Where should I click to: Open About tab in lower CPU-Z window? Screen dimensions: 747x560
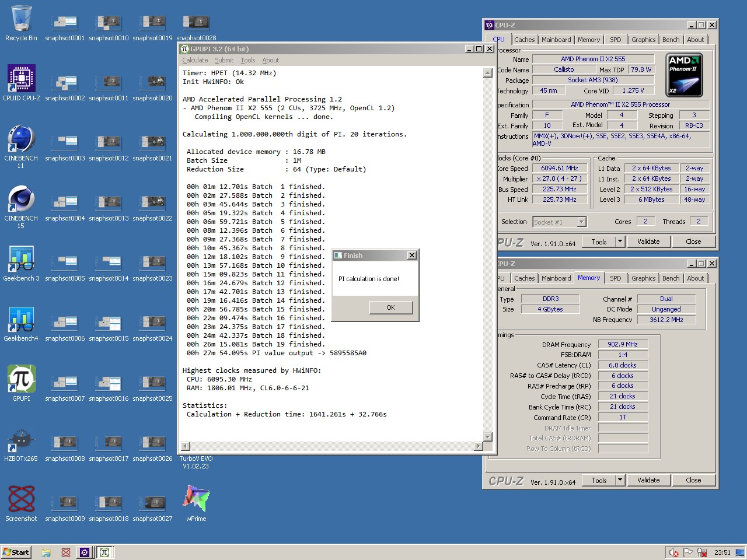695,278
